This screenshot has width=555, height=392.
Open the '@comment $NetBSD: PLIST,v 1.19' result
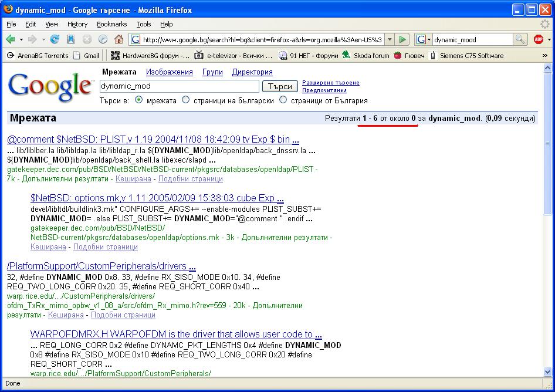153,139
